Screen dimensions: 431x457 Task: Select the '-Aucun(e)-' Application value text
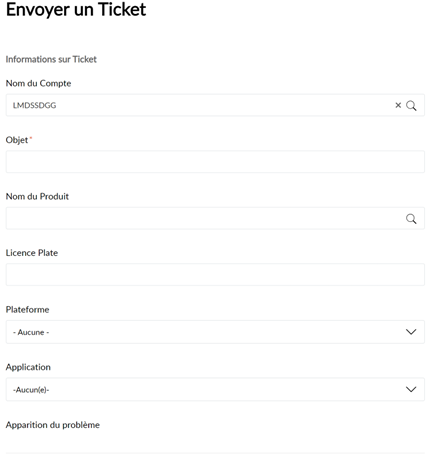[31, 390]
